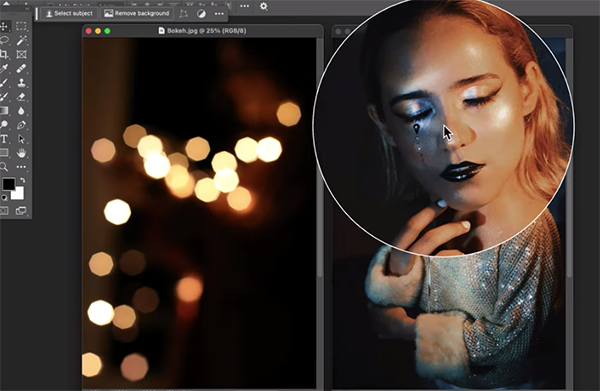Click the bokeh lights image canvas
600x391 pixels.
199,213
